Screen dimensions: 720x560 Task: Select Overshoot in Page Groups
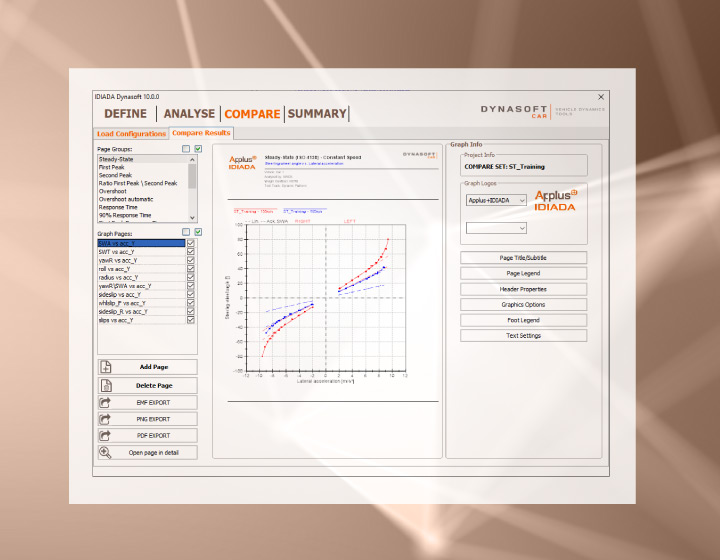143,191
